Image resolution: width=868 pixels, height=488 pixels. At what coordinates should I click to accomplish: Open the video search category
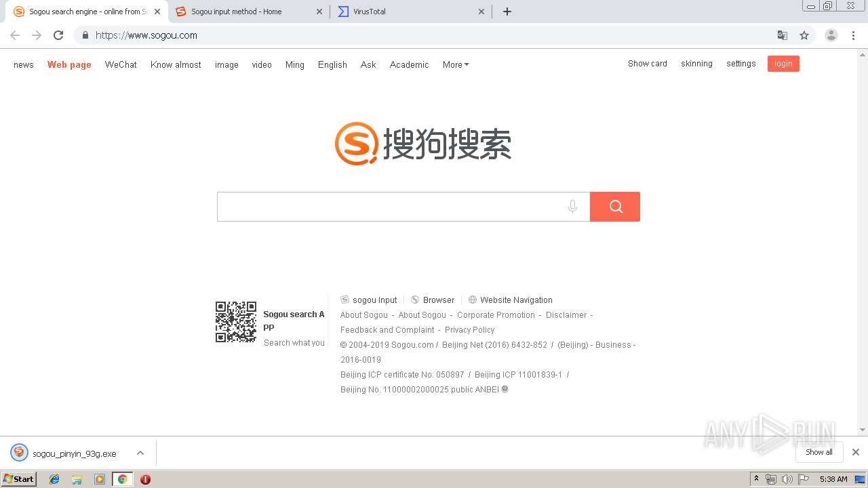tap(262, 64)
